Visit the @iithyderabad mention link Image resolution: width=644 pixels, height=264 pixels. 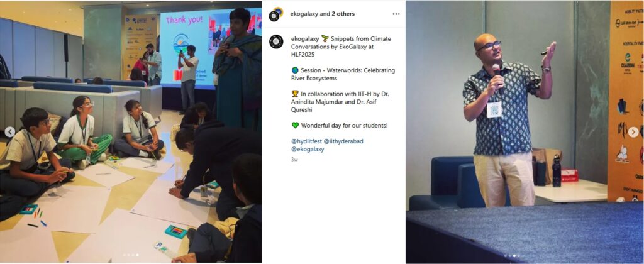[343, 141]
